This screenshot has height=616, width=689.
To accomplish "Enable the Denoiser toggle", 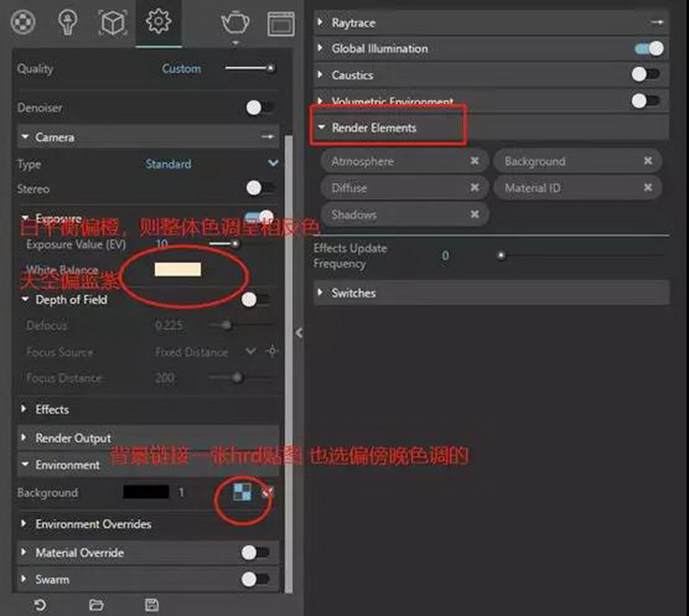I will (258, 108).
